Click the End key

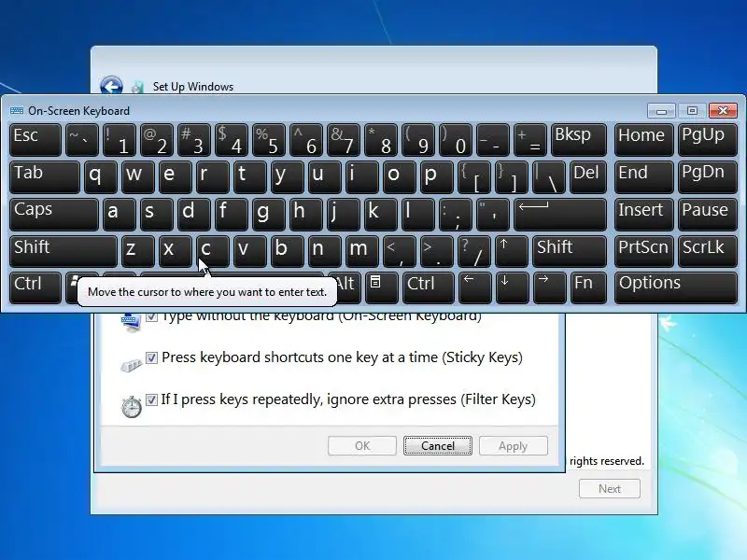tap(643, 176)
